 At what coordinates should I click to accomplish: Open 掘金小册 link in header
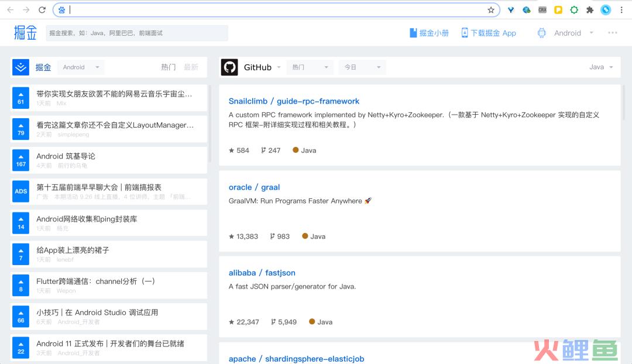(430, 33)
